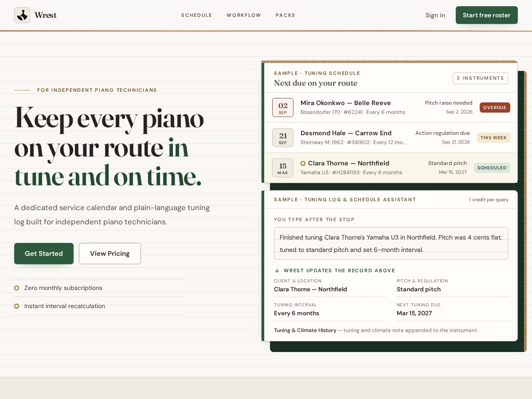Open the Packs nav item
Viewport: 532px width, 399px height.
pos(286,15)
